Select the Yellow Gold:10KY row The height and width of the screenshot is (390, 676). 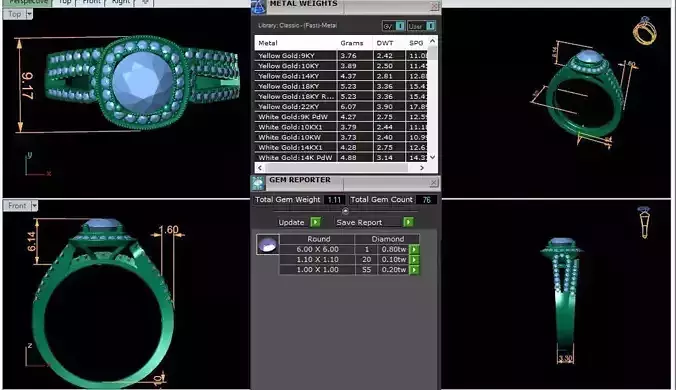click(341, 66)
